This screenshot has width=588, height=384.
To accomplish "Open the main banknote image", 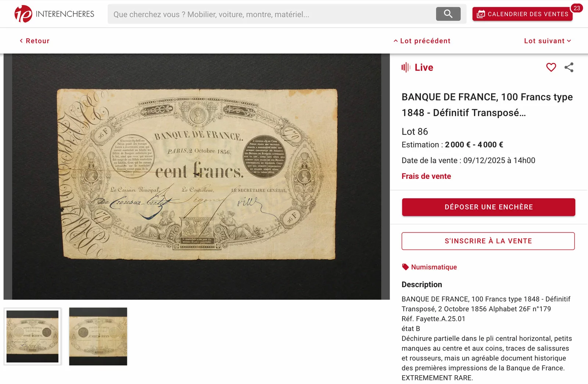I will 197,177.
